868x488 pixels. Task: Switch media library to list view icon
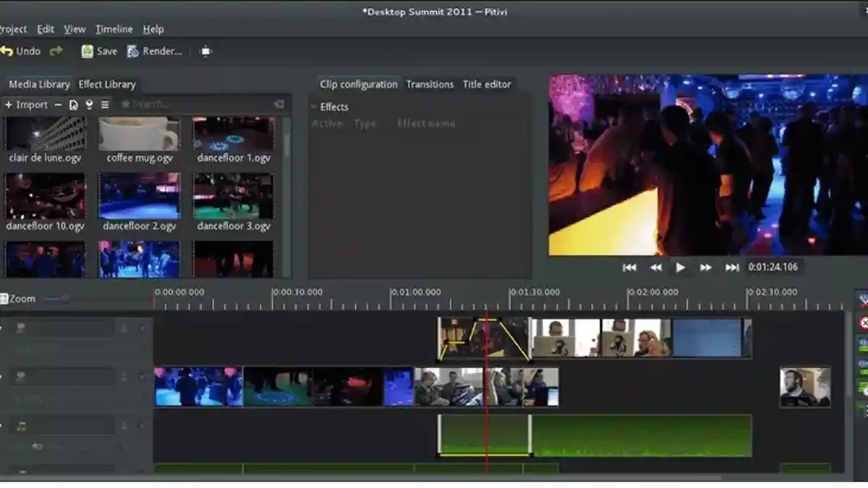point(105,105)
